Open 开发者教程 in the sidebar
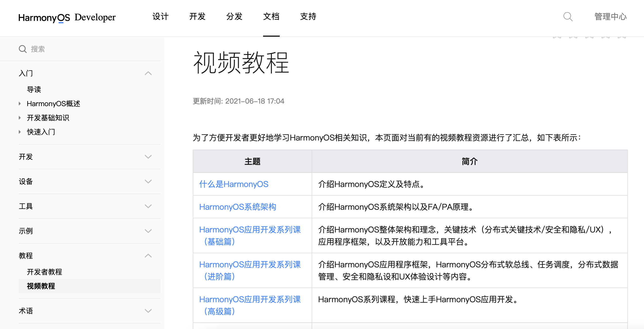Viewport: 644px width, 329px height. (45, 272)
